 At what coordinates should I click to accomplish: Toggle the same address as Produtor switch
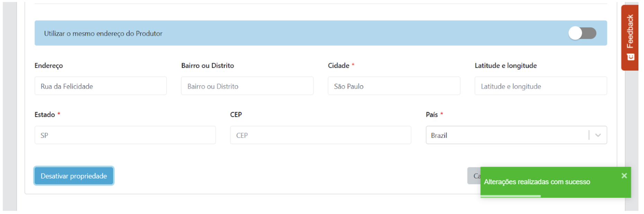click(582, 33)
